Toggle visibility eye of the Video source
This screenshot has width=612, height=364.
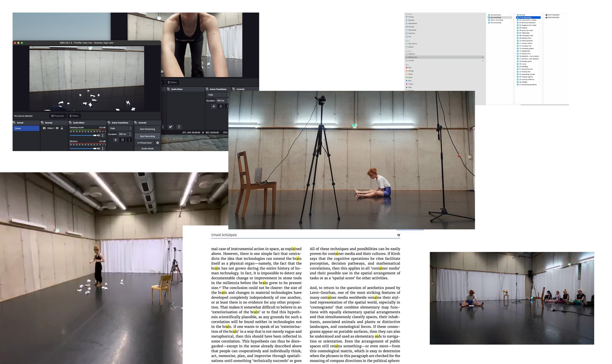pyautogui.click(x=57, y=128)
